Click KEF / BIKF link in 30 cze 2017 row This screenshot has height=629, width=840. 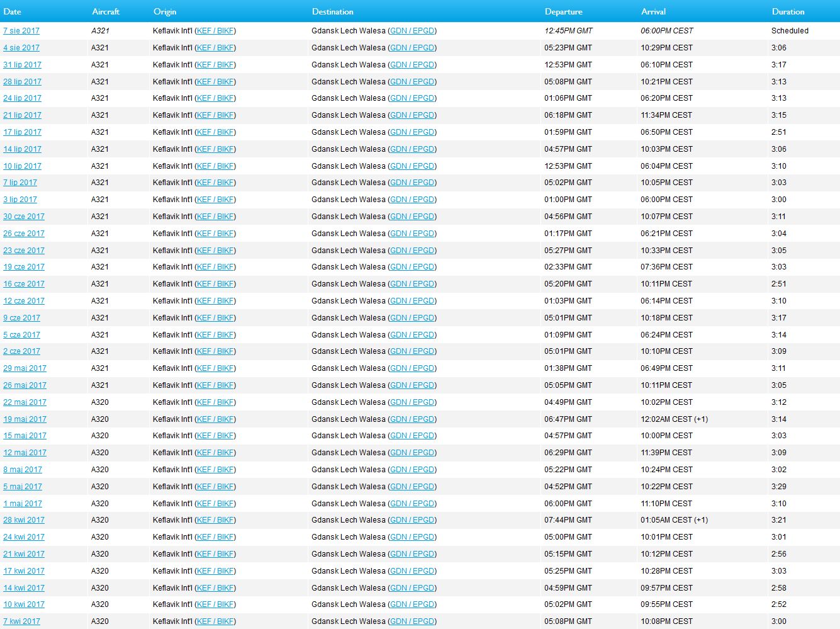pos(215,217)
